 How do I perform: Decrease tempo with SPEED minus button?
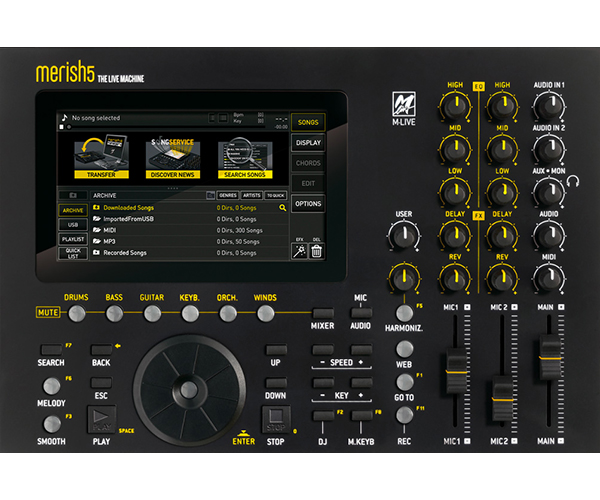[323, 349]
